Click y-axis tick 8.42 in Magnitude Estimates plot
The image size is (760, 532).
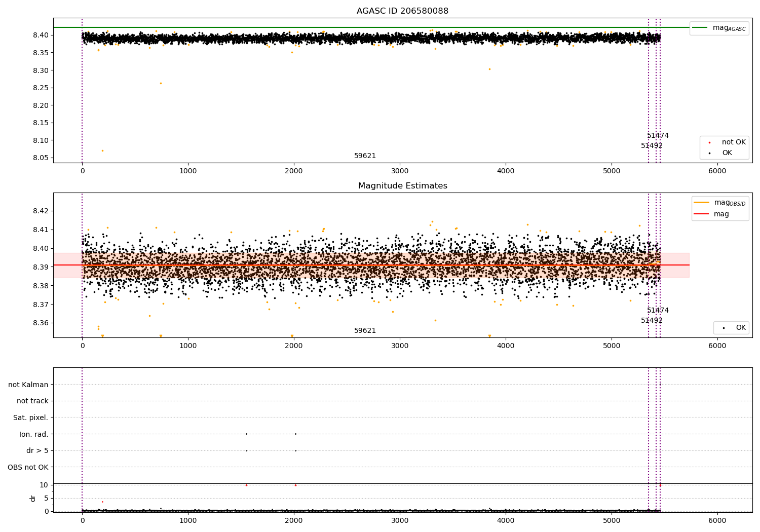pos(41,211)
